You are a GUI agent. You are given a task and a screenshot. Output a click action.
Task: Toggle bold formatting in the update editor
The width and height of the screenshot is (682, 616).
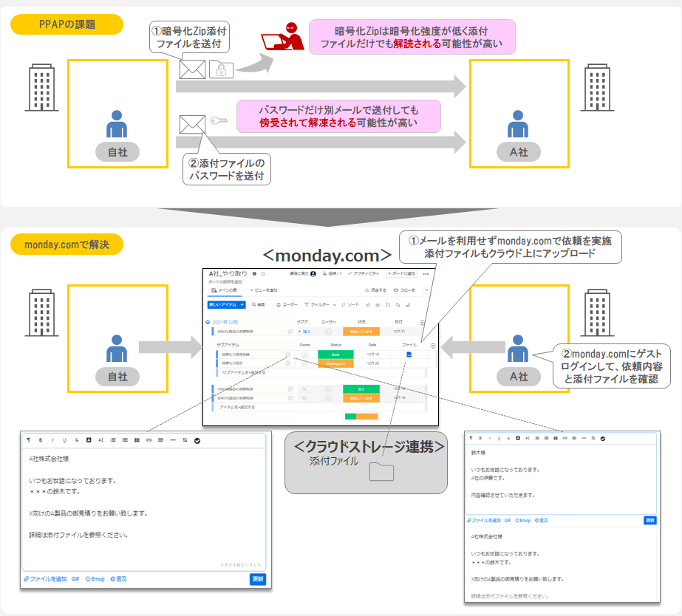[42, 440]
